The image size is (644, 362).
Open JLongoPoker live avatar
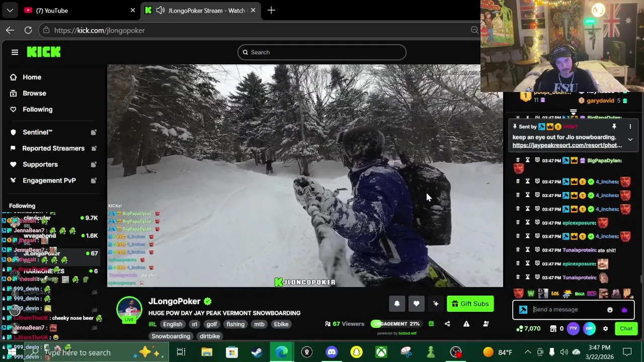click(129, 310)
